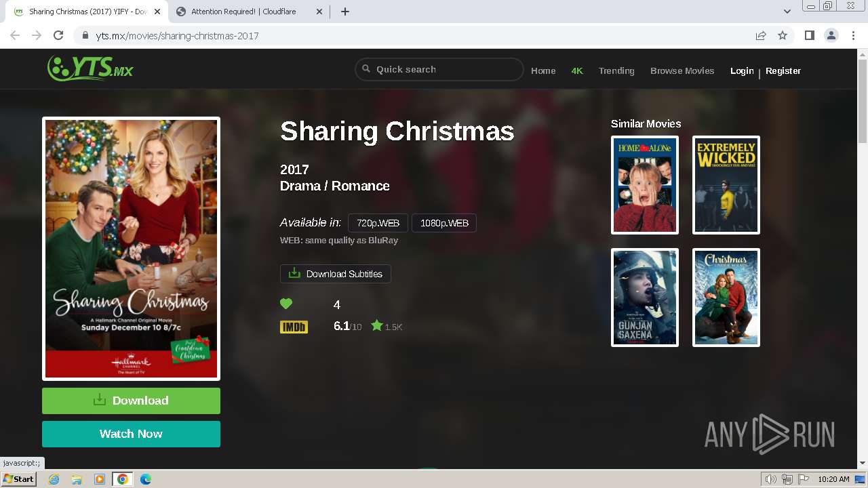Close the Sharing Christmas tab
The image size is (868, 488).
pyautogui.click(x=157, y=12)
